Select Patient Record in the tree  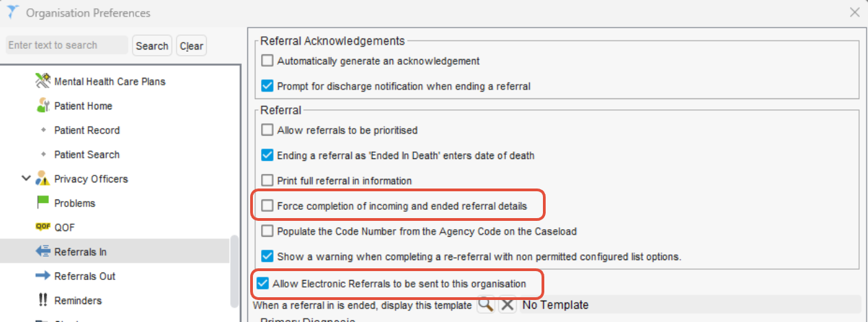(x=87, y=130)
